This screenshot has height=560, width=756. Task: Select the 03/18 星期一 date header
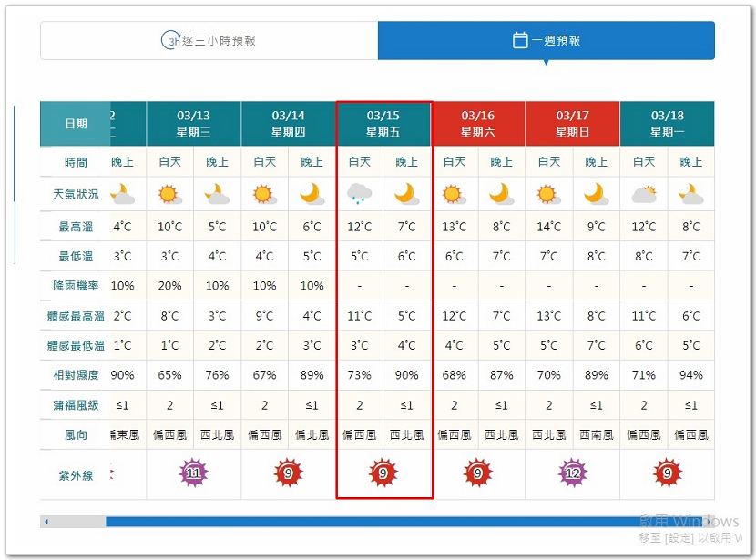[668, 124]
